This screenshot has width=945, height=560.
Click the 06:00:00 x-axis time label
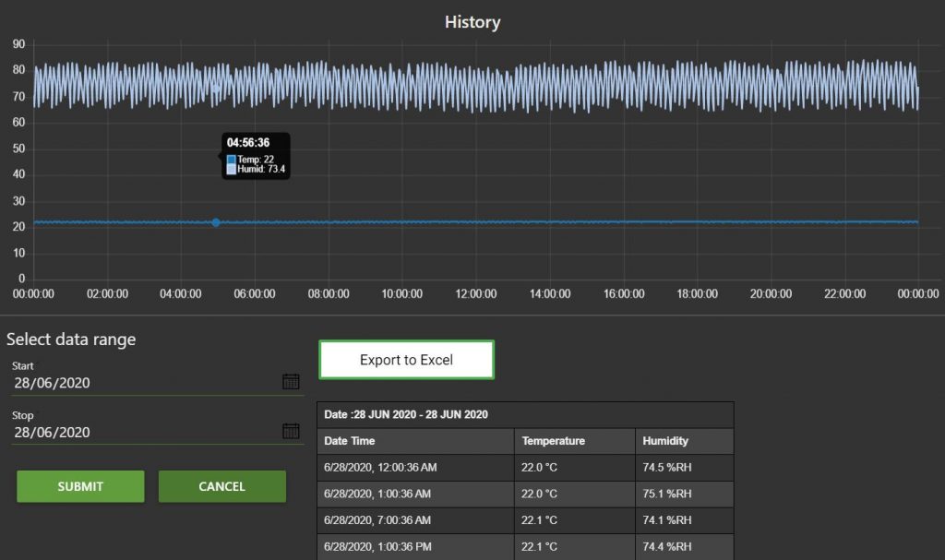point(255,294)
